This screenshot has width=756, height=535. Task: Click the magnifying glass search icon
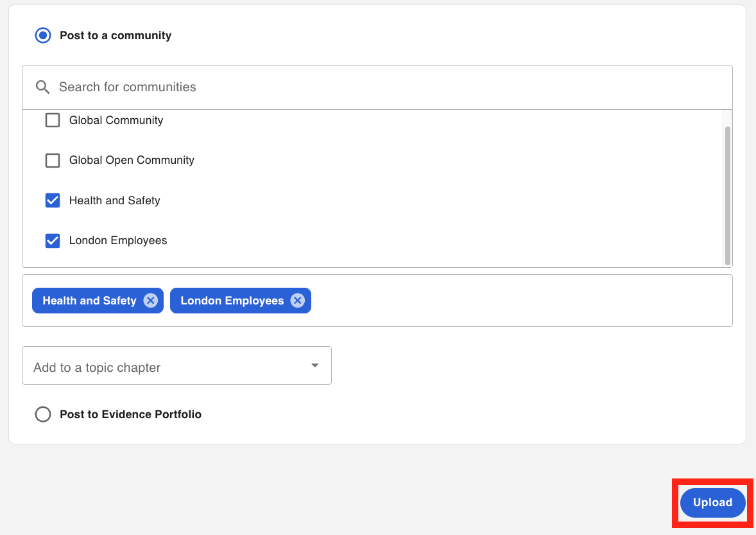[x=43, y=87]
